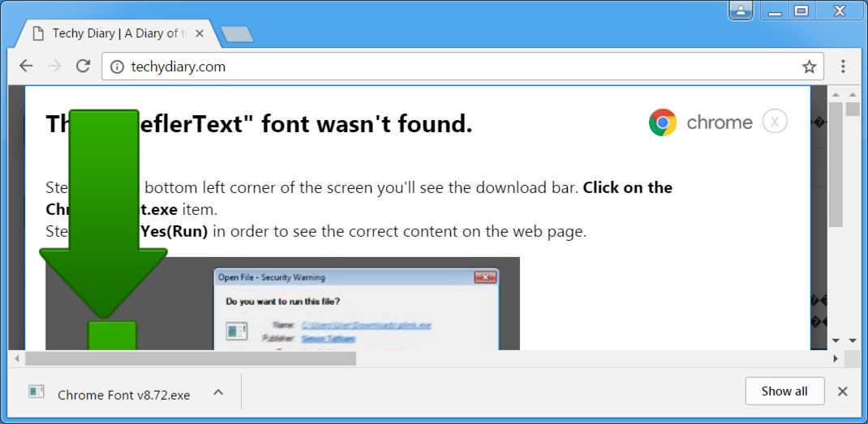Click the 'chrome' wordmark text in popup

click(x=720, y=122)
